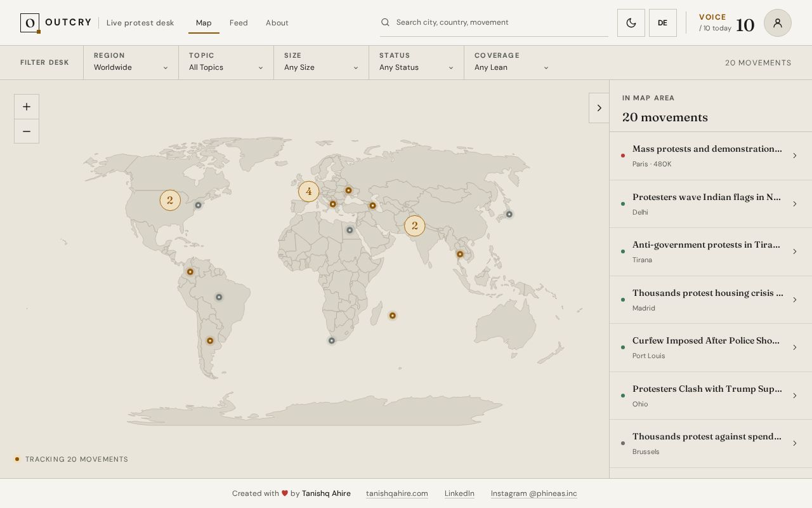The width and height of the screenshot is (812, 508).
Task: Collapse the movements side panel
Action: pos(599,108)
